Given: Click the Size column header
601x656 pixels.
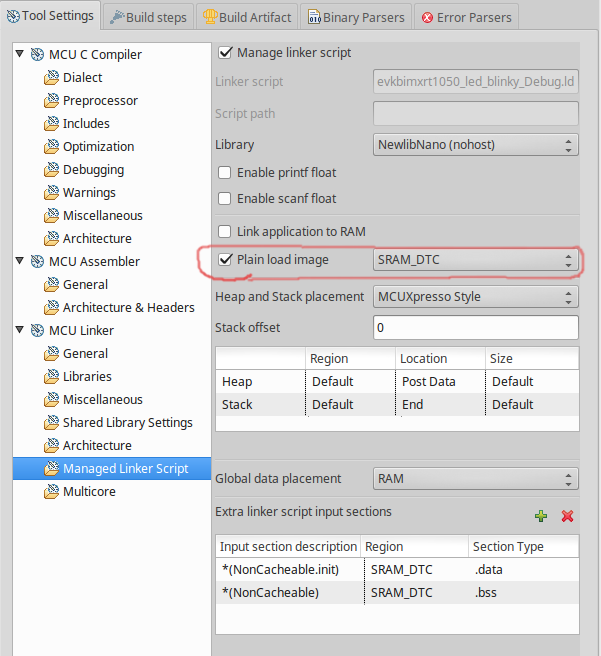Looking at the screenshot, I should click(532, 359).
